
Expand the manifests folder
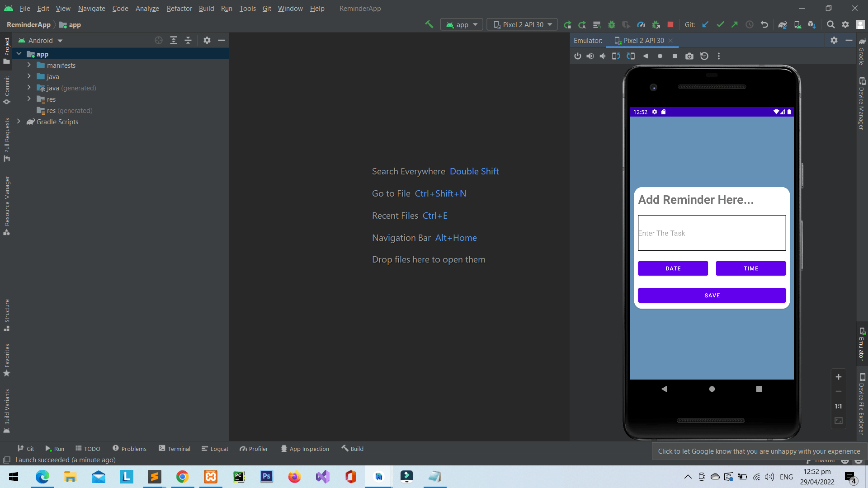tap(29, 65)
